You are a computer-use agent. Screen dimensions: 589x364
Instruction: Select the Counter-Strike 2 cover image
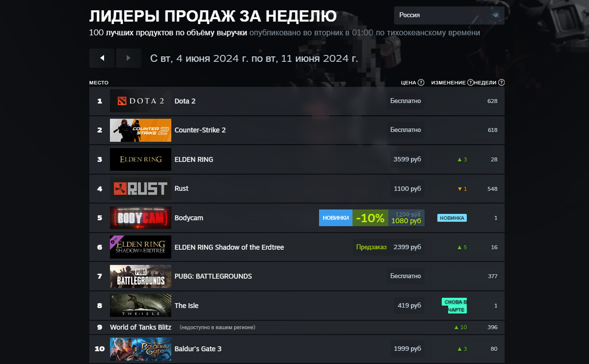click(x=140, y=130)
